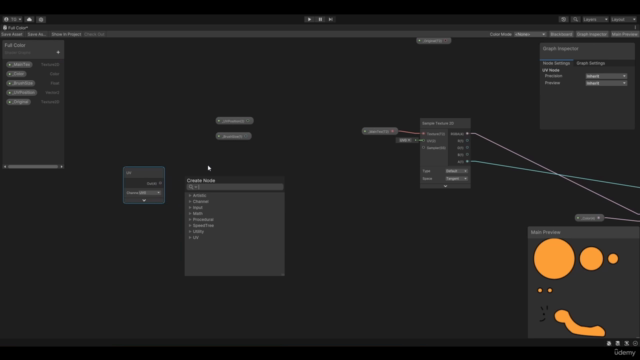Screen dimensions: 640x360
Task: Select the _Original property in Blackboard
Action: 19,102
